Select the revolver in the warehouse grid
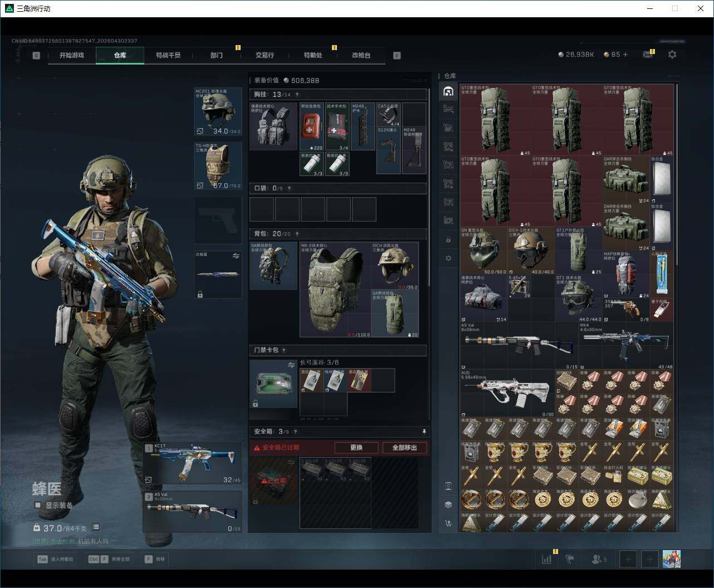714x588 pixels. 627,311
